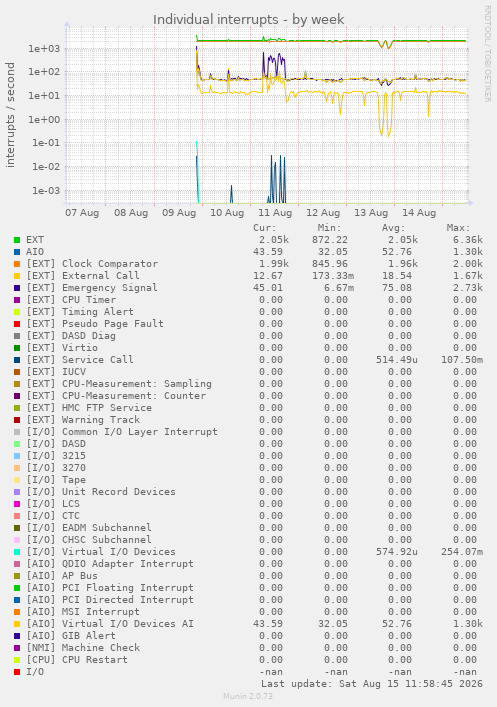Click the red I/O legend swatch
Viewport: 497px width, 707px height.
(x=17, y=672)
